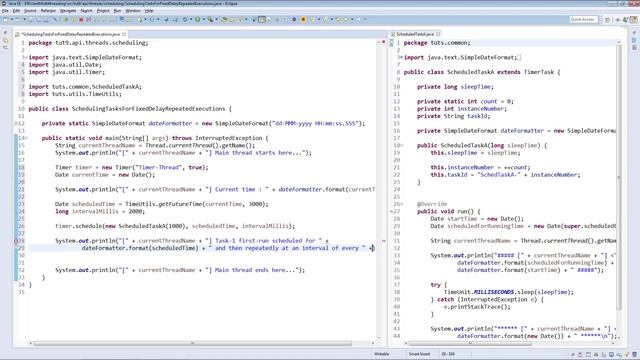Screen dimensions: 640x360
Task: Click "e.printStackTrace();" in right editor
Action: (477, 307)
